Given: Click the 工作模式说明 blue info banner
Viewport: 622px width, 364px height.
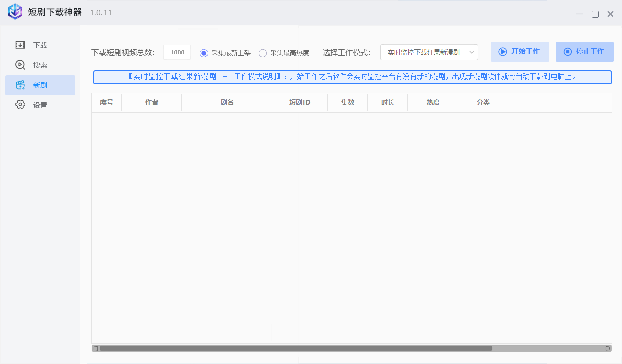Looking at the screenshot, I should [x=353, y=77].
